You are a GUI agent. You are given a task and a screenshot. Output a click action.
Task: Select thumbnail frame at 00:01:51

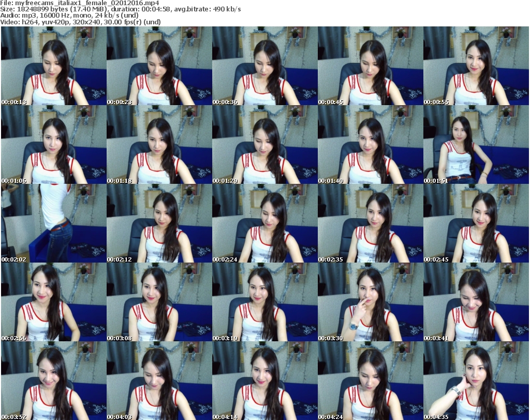476,144
